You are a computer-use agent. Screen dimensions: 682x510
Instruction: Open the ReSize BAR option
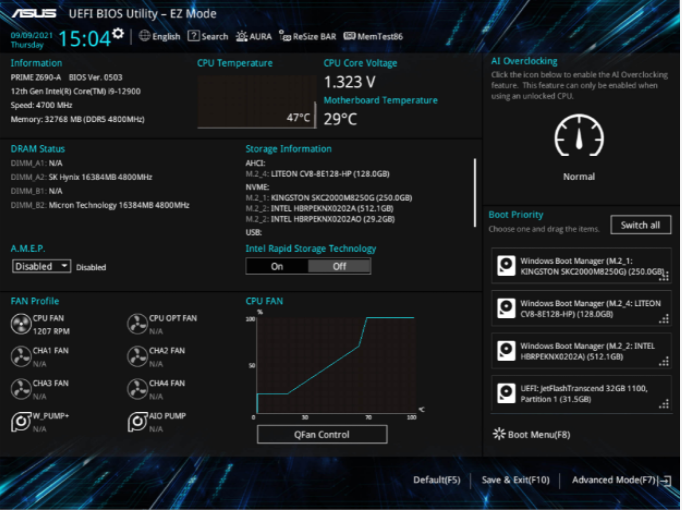point(308,37)
